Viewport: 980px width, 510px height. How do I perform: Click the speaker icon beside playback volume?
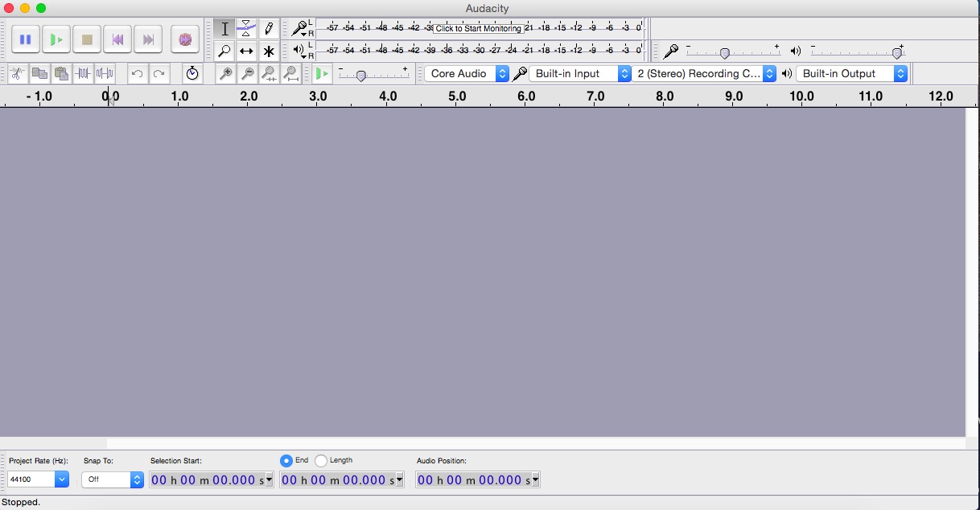click(796, 51)
